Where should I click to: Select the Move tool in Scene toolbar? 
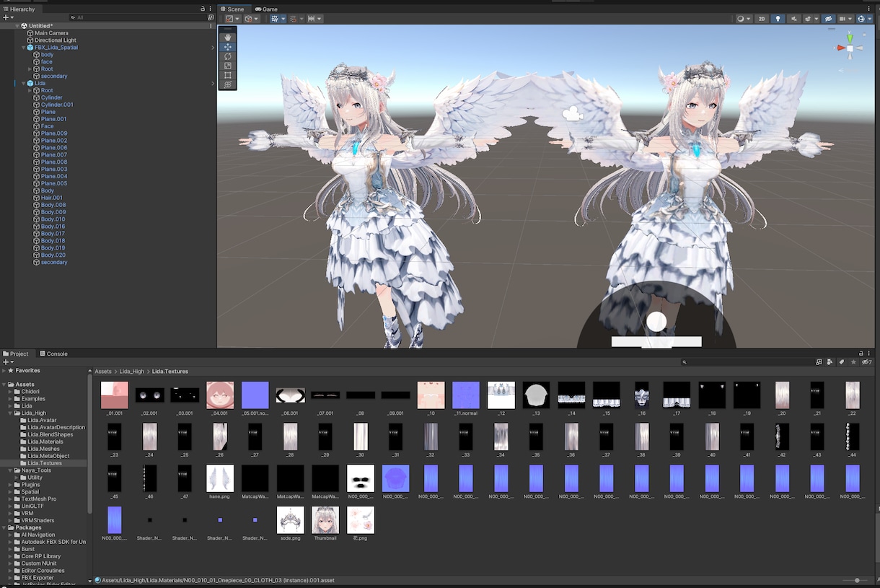click(228, 47)
